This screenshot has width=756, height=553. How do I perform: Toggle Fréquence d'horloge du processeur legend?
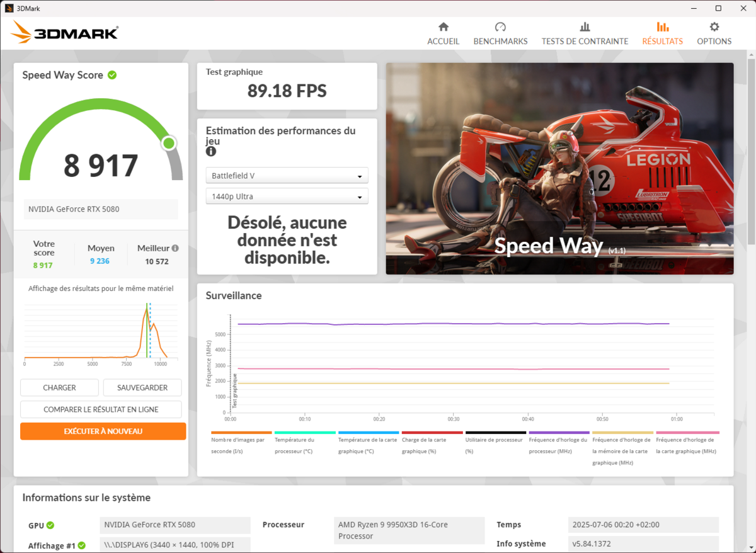pos(559,443)
